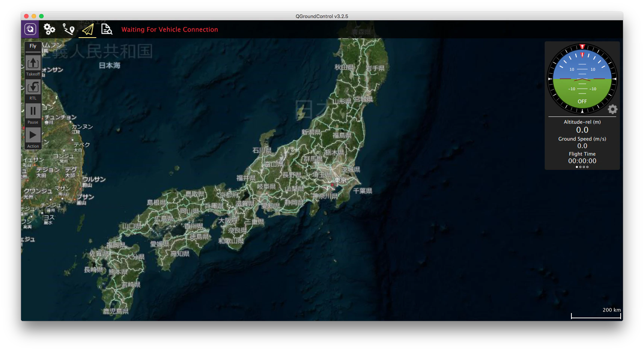Click the 鹿児島県 label on the map
The image size is (644, 351).
tap(116, 311)
